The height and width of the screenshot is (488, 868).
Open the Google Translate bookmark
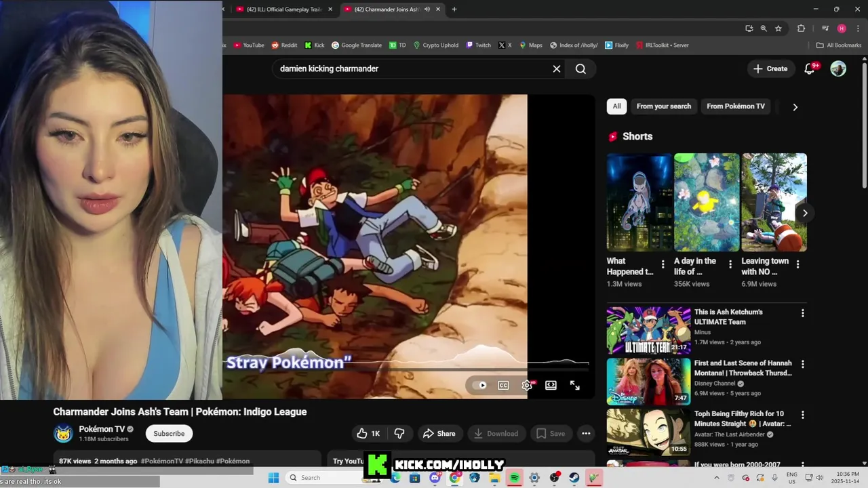357,45
